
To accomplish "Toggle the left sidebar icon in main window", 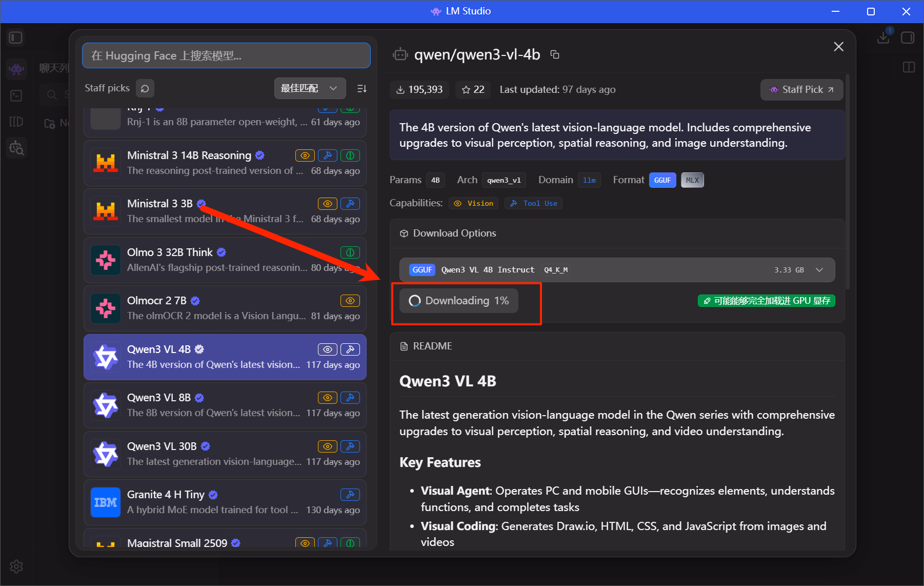I will pyautogui.click(x=16, y=38).
